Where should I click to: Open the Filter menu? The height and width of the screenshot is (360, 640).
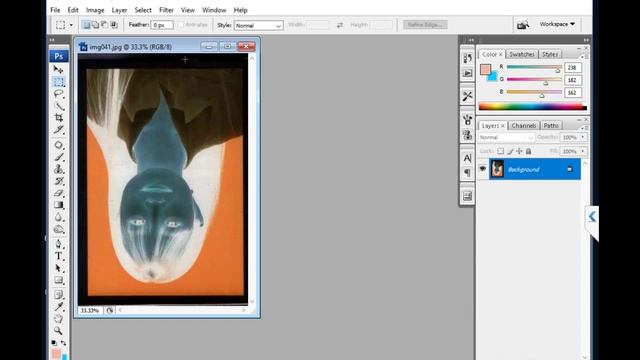[x=166, y=10]
